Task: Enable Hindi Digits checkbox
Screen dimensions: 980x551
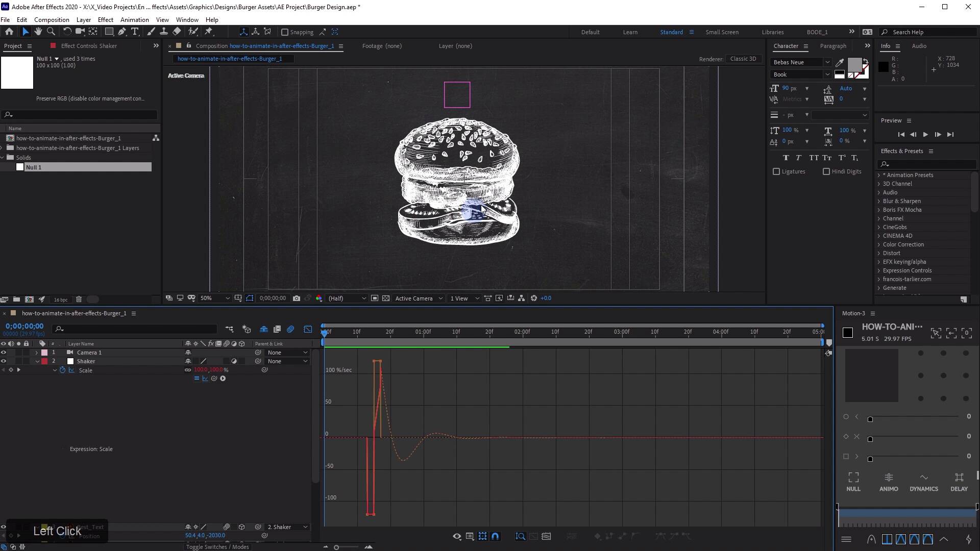Action: pos(826,171)
